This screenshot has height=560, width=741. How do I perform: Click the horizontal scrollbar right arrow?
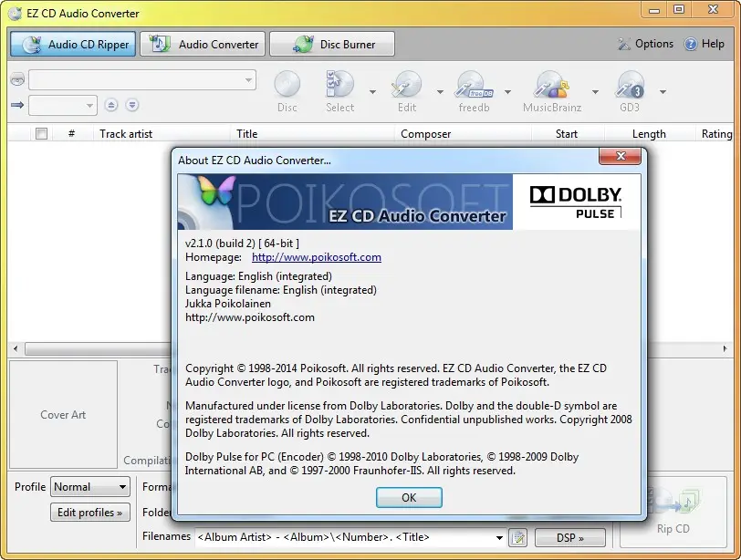click(x=725, y=349)
